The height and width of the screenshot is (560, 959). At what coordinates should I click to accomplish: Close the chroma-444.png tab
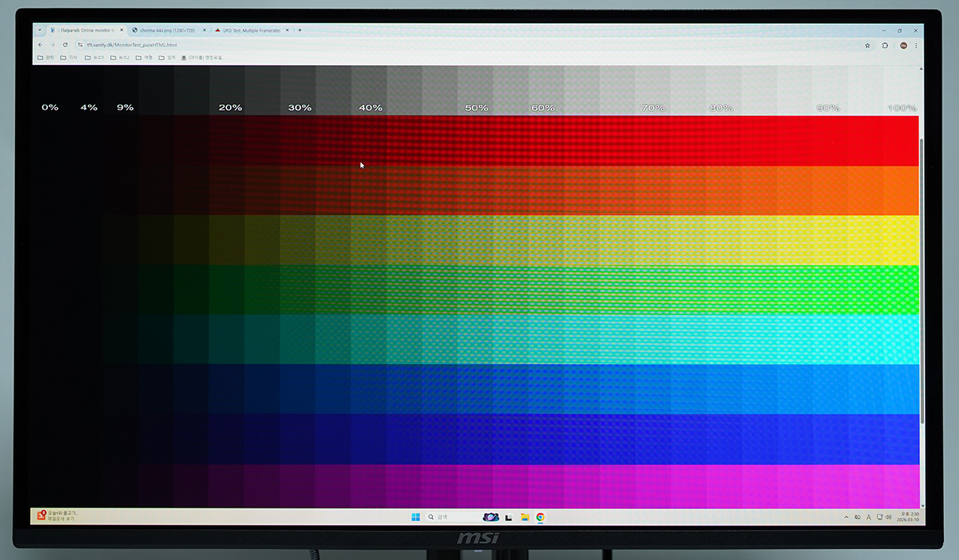click(x=204, y=31)
